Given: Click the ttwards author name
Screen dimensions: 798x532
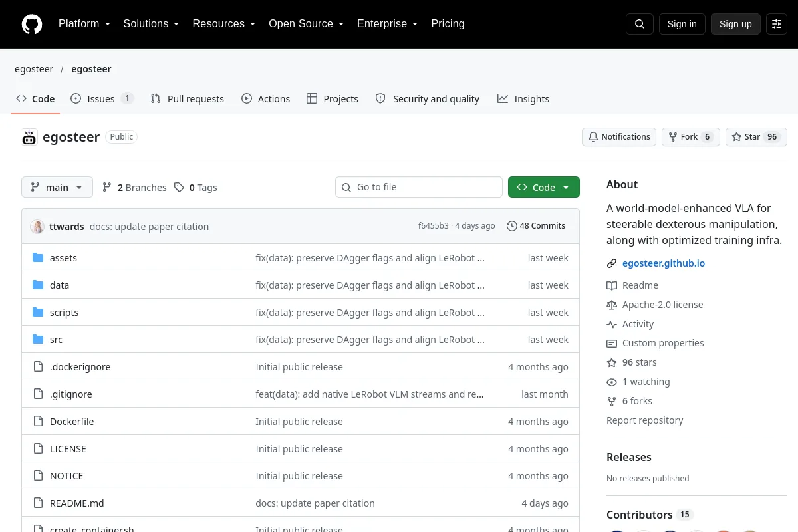Looking at the screenshot, I should 66,227.
